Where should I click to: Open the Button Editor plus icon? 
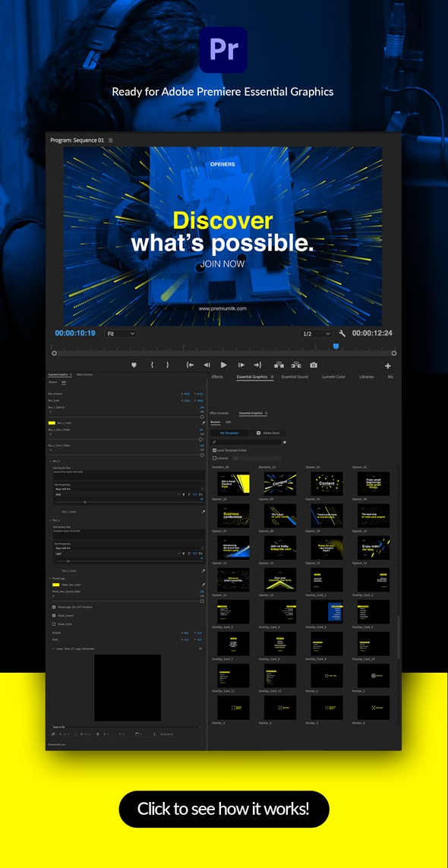pyautogui.click(x=388, y=366)
